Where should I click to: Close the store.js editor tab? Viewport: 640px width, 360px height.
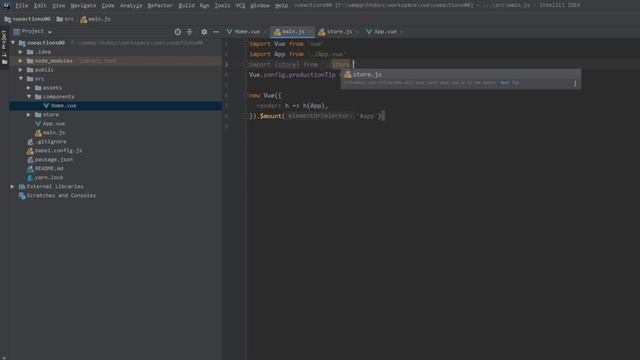pos(357,32)
